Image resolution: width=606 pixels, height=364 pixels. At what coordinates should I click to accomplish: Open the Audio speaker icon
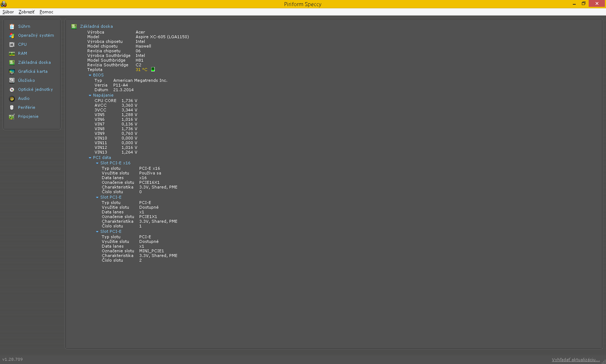point(12,99)
